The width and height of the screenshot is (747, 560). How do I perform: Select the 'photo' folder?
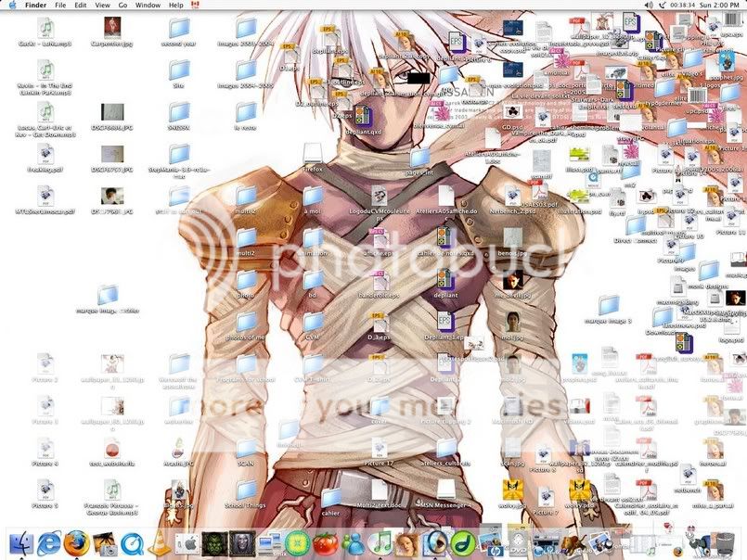[x=246, y=280]
